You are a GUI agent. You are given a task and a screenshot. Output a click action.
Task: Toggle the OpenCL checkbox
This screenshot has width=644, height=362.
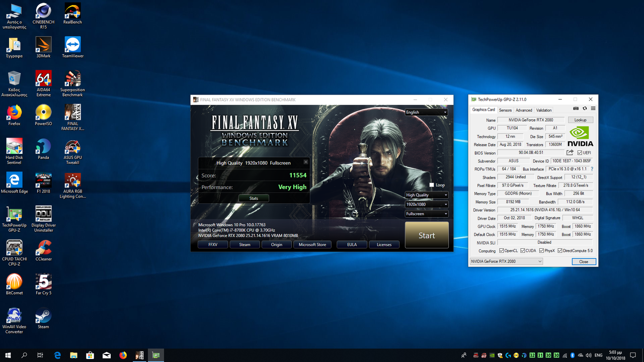pos(502,250)
